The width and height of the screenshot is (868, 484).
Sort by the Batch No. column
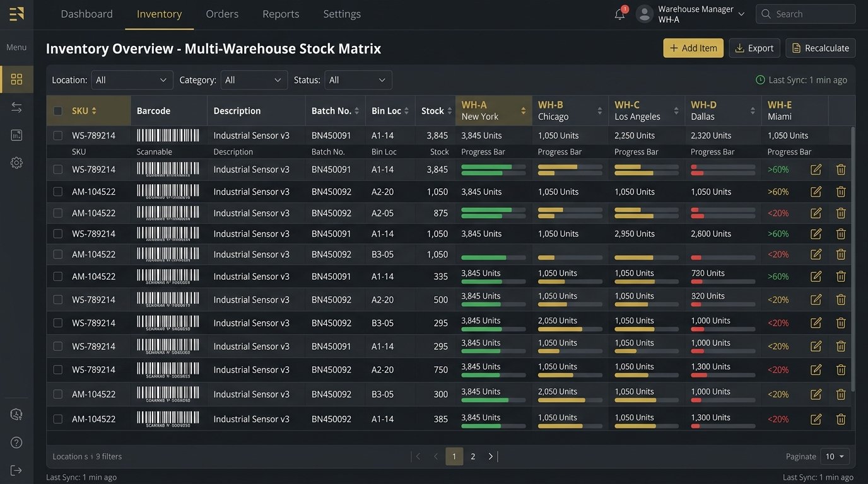356,111
